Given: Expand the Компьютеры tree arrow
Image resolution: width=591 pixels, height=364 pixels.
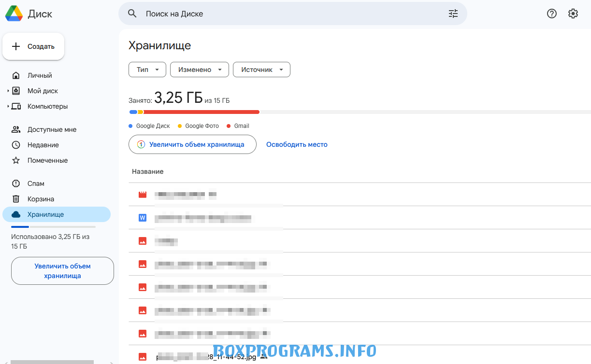Looking at the screenshot, I should [x=8, y=106].
